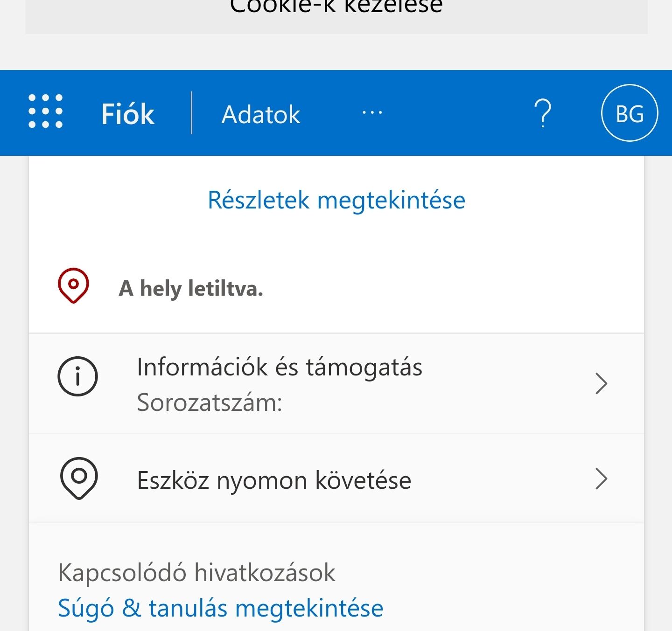Open the app launcher grid icon
The width and height of the screenshot is (672, 631).
tap(45, 111)
